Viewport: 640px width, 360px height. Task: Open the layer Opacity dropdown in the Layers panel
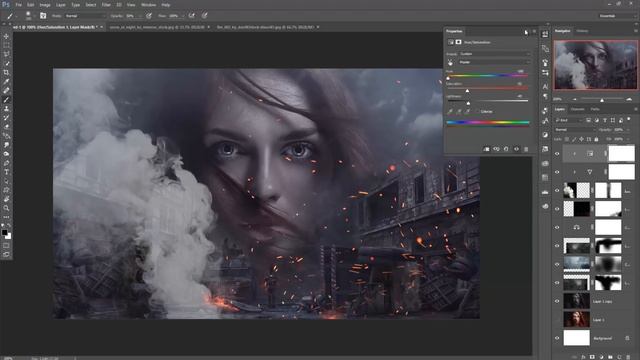[x=627, y=130]
